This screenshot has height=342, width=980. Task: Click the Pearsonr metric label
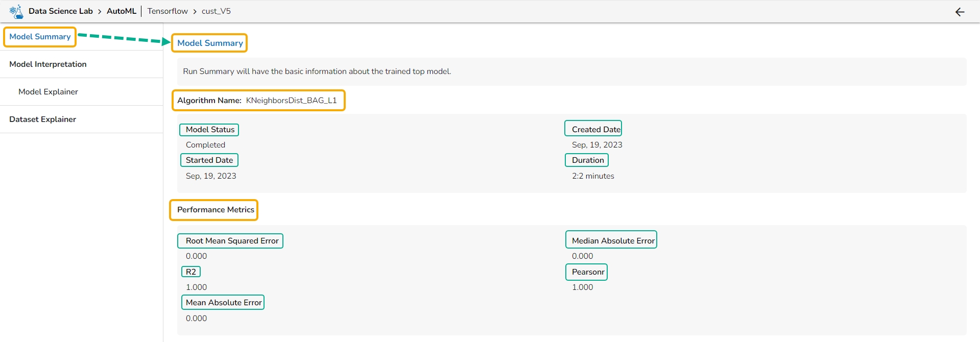(x=588, y=272)
